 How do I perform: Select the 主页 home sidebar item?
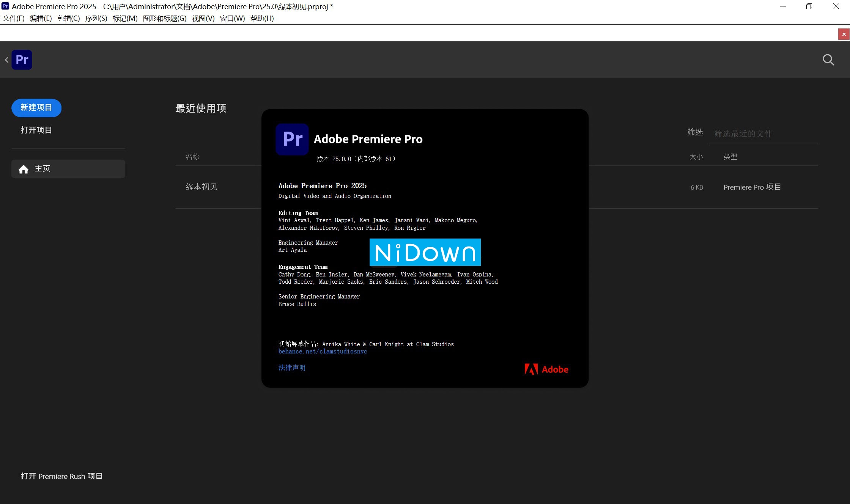pyautogui.click(x=68, y=169)
